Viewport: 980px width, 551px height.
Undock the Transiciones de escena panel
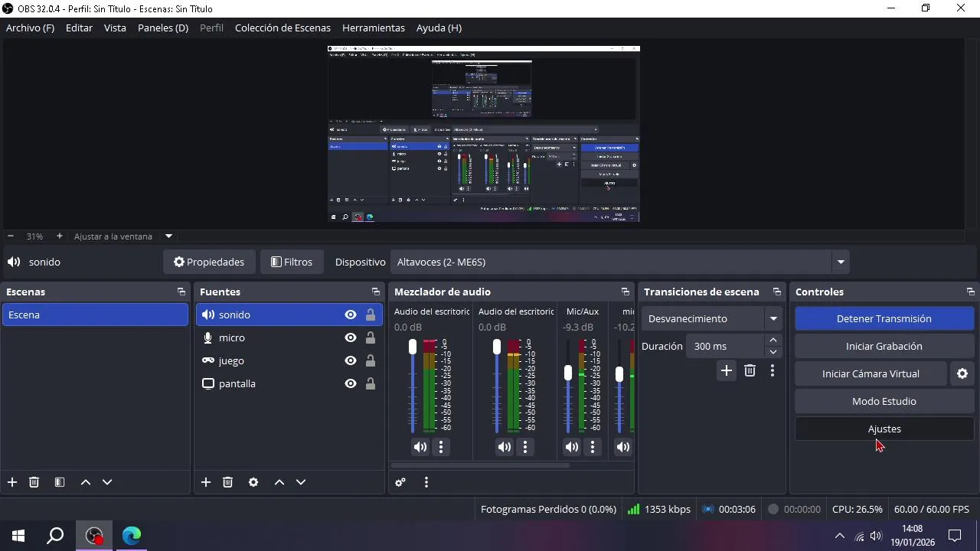click(x=777, y=292)
